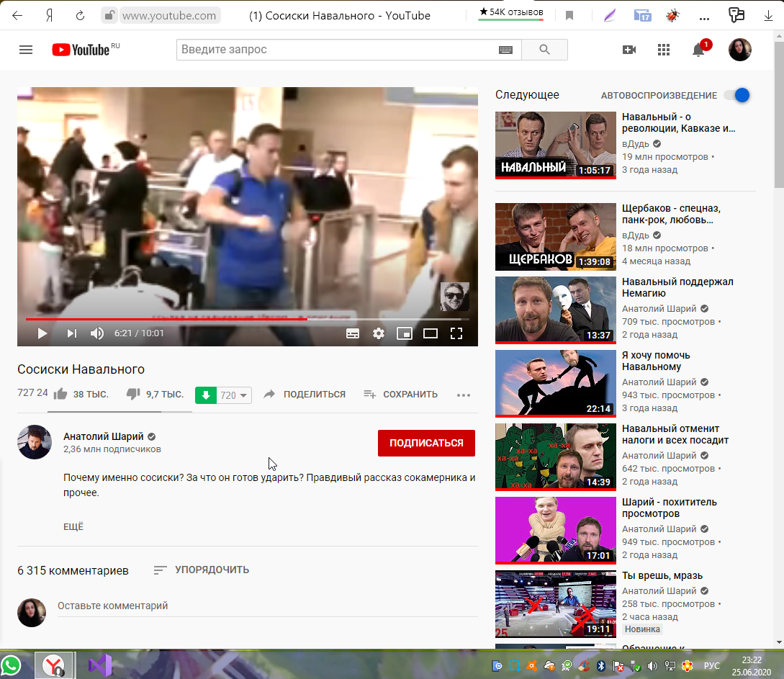Image resolution: width=784 pixels, height=679 pixels.
Task: Reload the page
Action: click(x=80, y=16)
